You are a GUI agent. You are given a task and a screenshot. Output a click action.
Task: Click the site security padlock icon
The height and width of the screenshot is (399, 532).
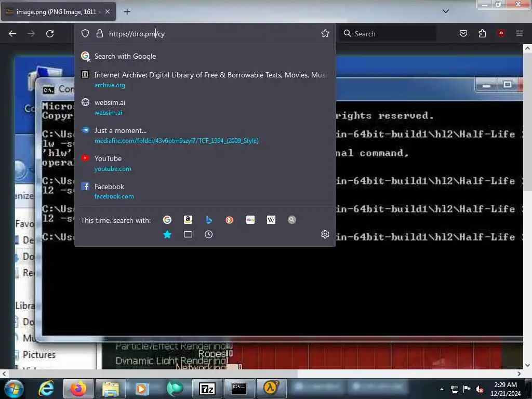click(99, 33)
